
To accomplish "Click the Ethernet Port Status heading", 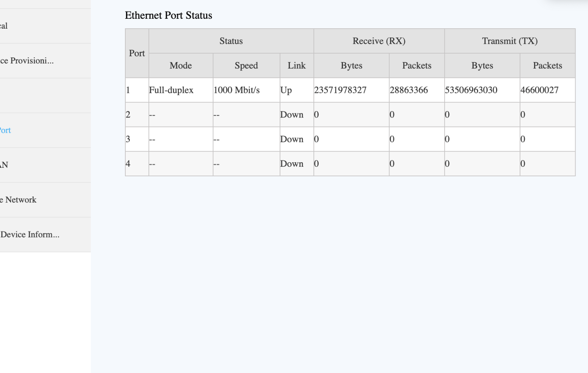I will tap(168, 15).
